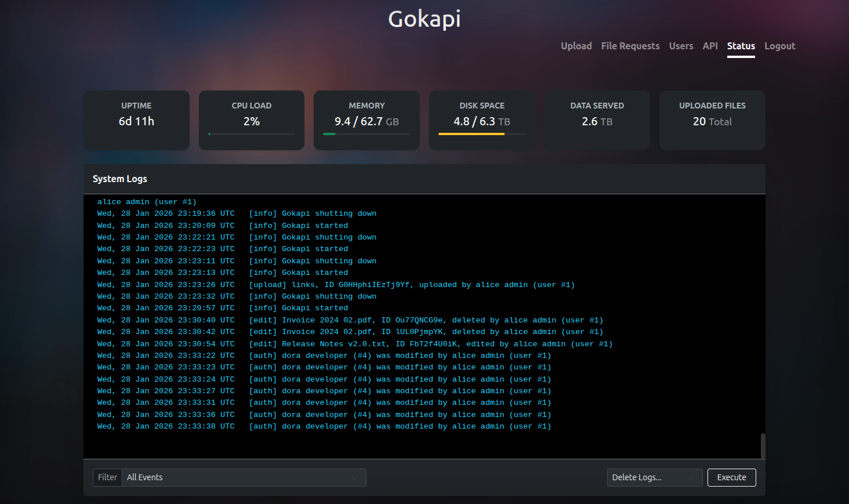Click the 23:33:22 dora developer auth entry
This screenshot has width=849, height=504.
coord(324,356)
